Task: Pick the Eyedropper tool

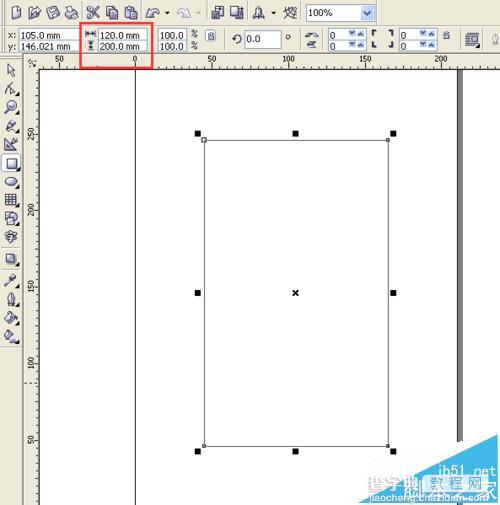Action: tap(11, 281)
